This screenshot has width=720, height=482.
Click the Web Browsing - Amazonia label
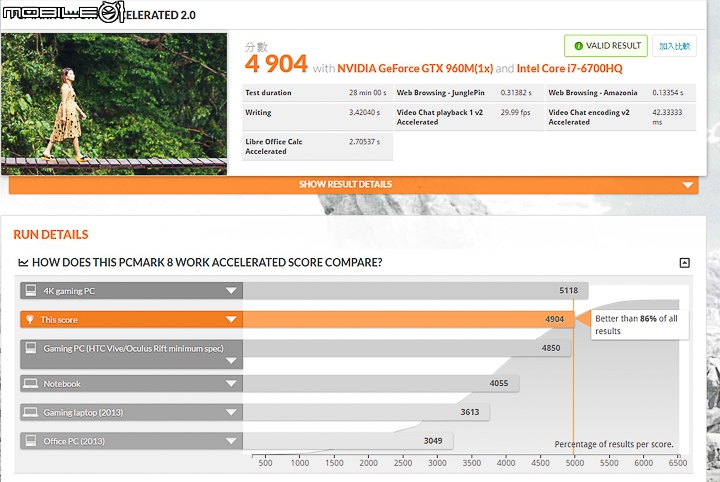coord(593,93)
